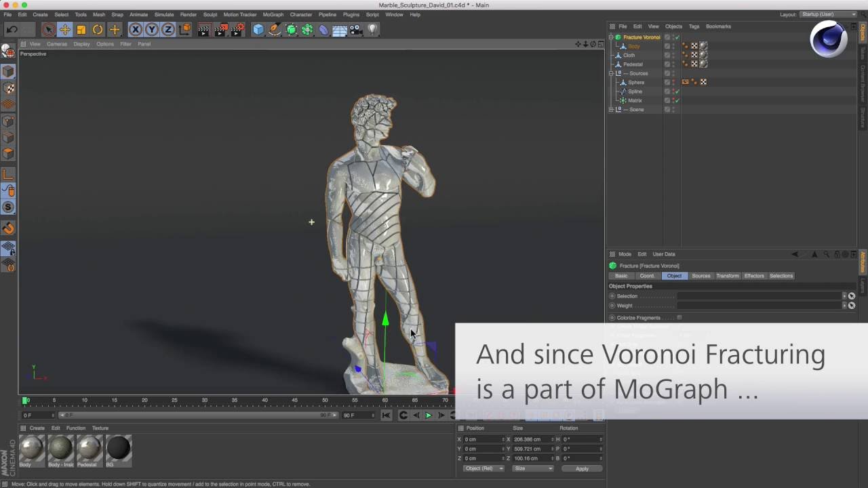Activate the Scale tool
Viewport: 868px width, 488px height.
click(81, 29)
